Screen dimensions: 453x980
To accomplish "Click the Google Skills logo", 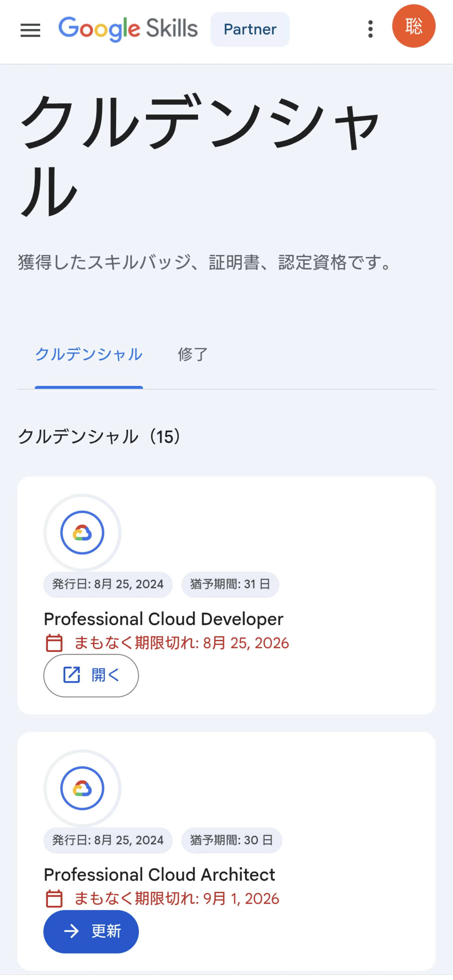I will coord(128,29).
